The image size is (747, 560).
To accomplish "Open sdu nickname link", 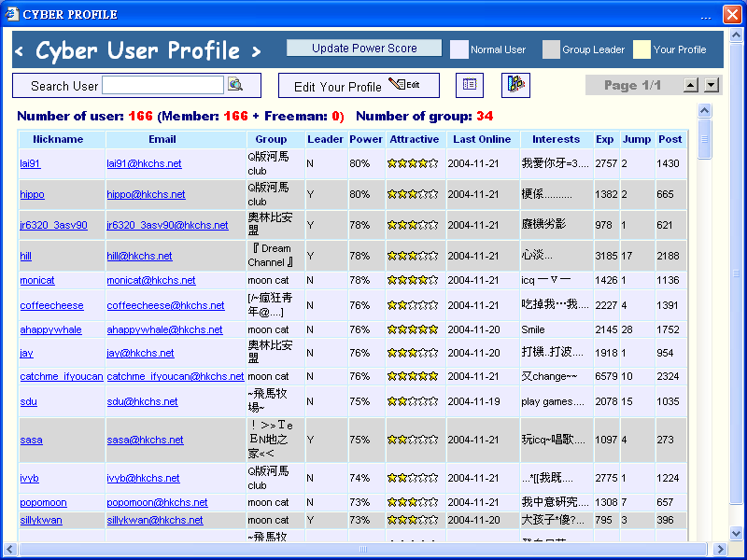I will 28,401.
